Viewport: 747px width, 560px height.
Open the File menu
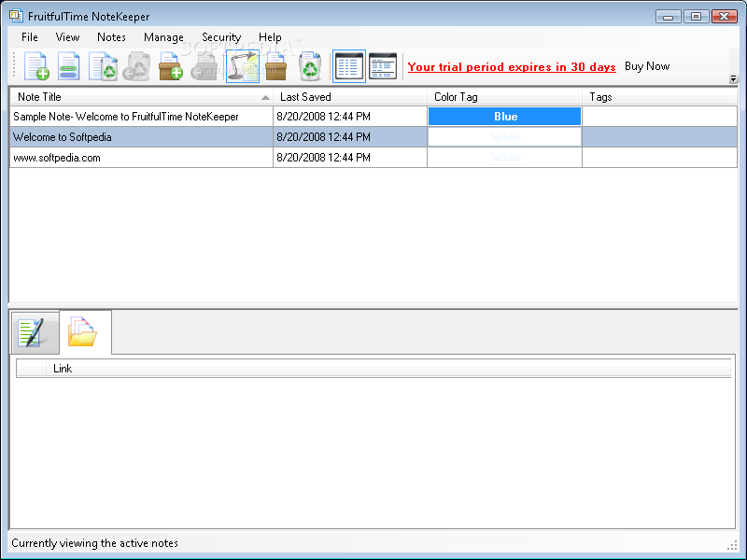30,37
